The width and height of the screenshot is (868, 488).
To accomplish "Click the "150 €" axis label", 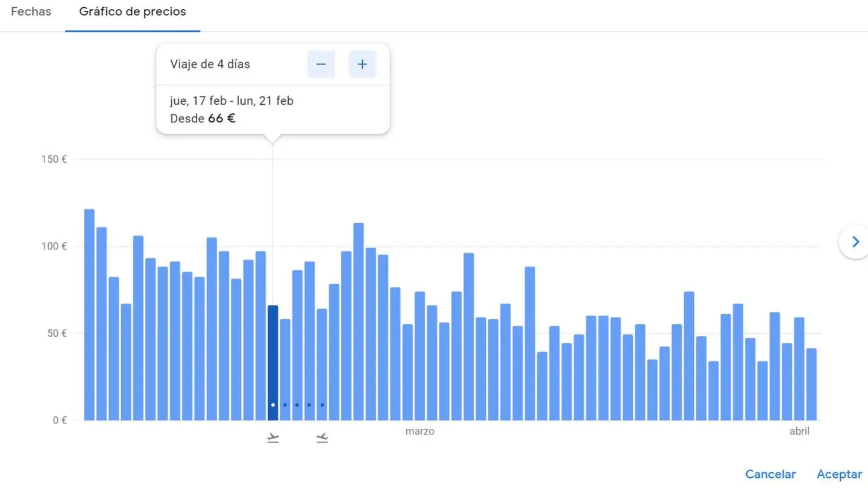I will pyautogui.click(x=55, y=159).
